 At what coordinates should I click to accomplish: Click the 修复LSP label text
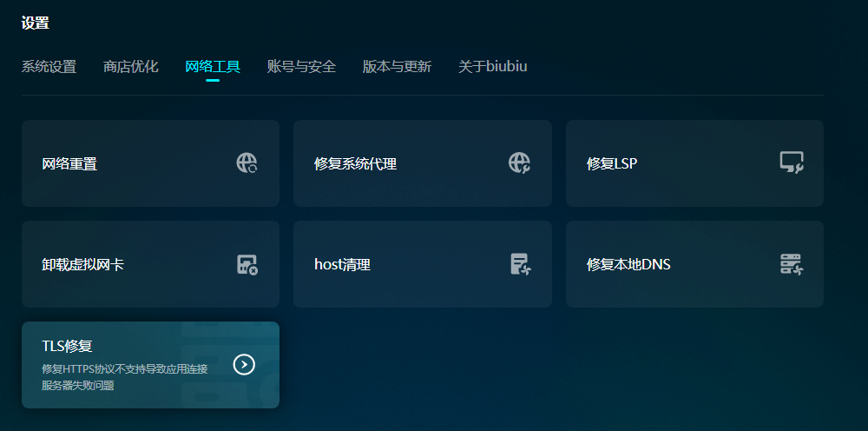pos(612,163)
